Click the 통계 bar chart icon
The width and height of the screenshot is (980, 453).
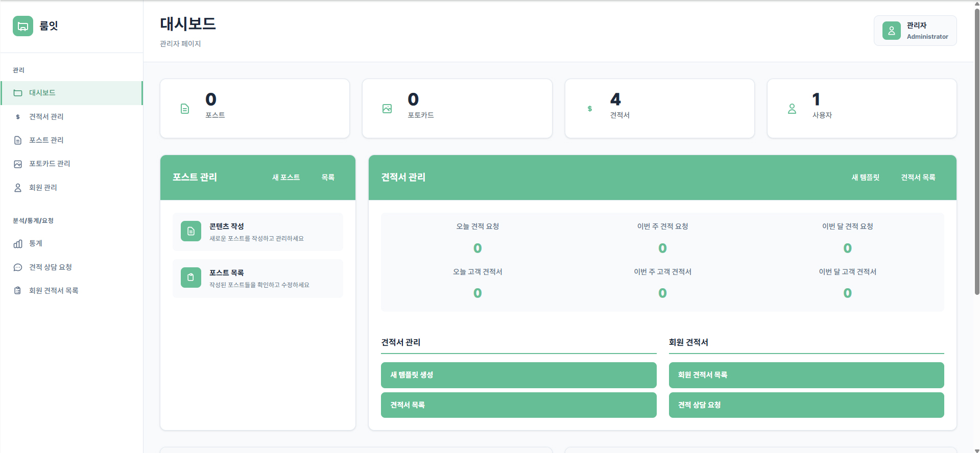(18, 244)
